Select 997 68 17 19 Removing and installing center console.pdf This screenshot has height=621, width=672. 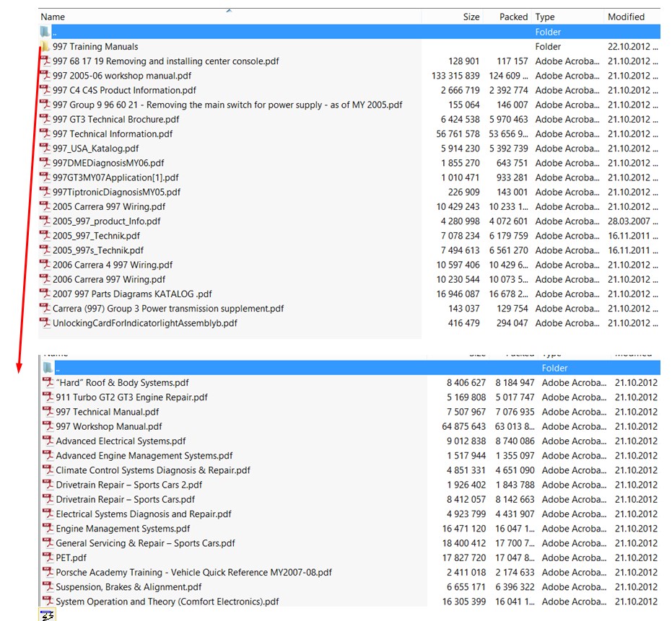(x=166, y=61)
